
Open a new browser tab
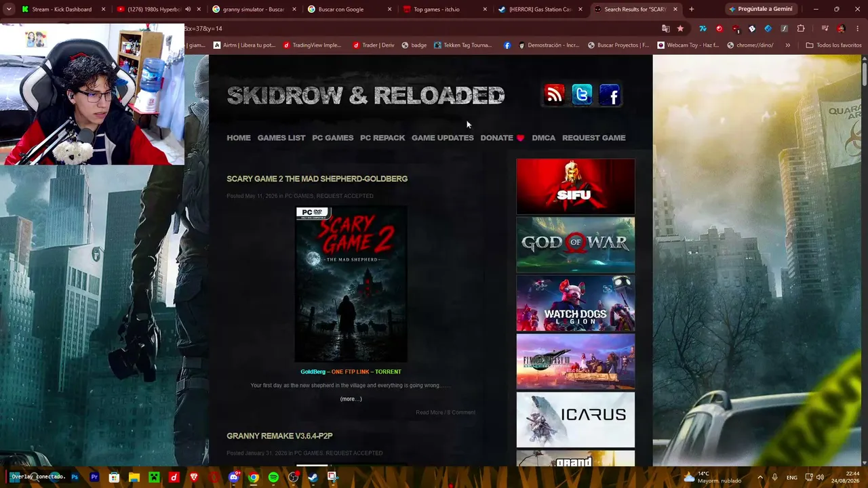point(691,9)
